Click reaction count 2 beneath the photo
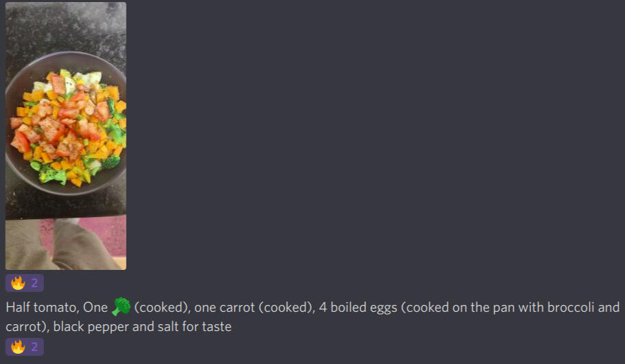Screen dimensions: 625x364 pos(34,283)
